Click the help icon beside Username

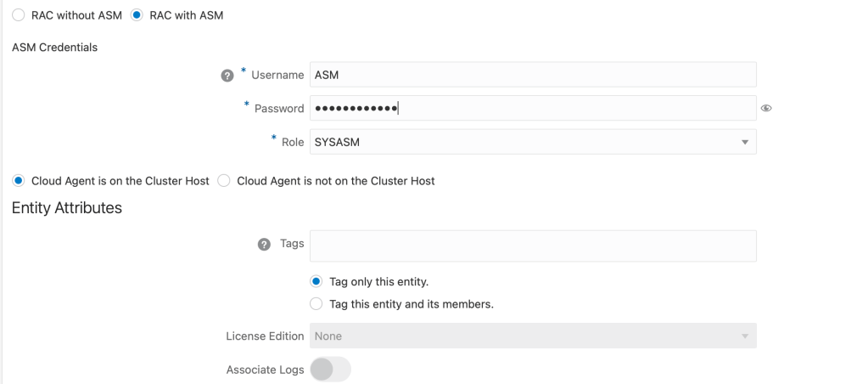click(x=227, y=75)
